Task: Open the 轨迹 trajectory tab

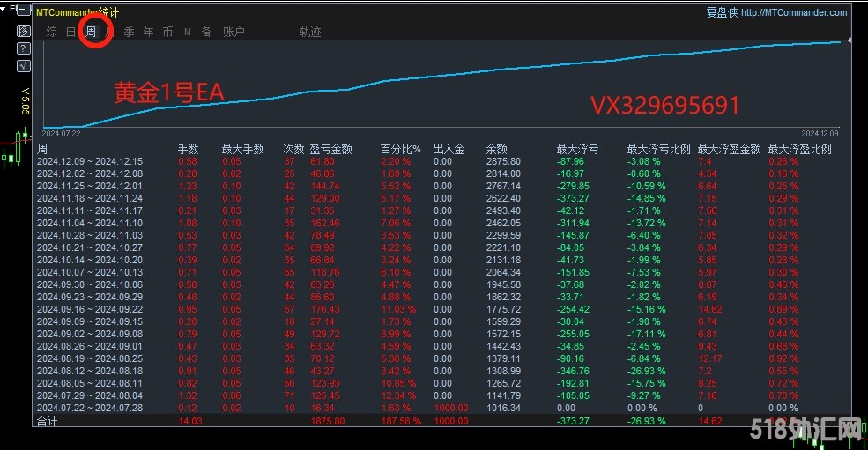Action: click(310, 32)
